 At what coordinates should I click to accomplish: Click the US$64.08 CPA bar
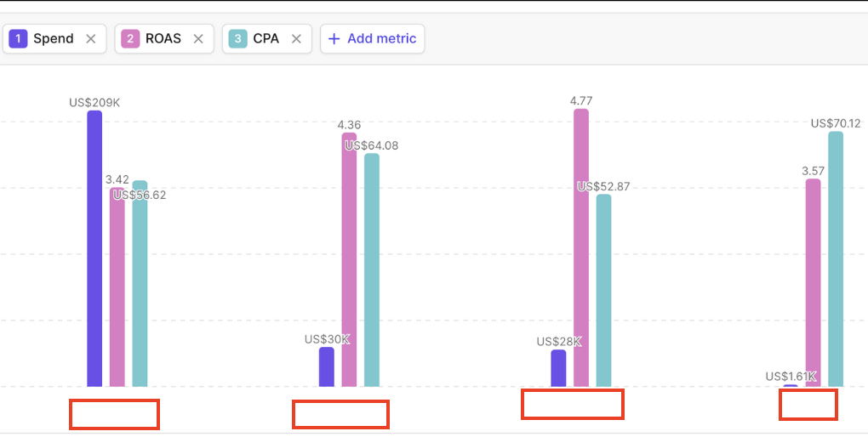pos(372,270)
